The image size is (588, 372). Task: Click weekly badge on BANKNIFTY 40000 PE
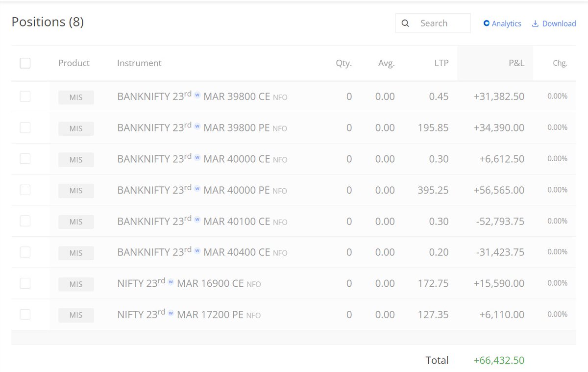[x=197, y=188]
